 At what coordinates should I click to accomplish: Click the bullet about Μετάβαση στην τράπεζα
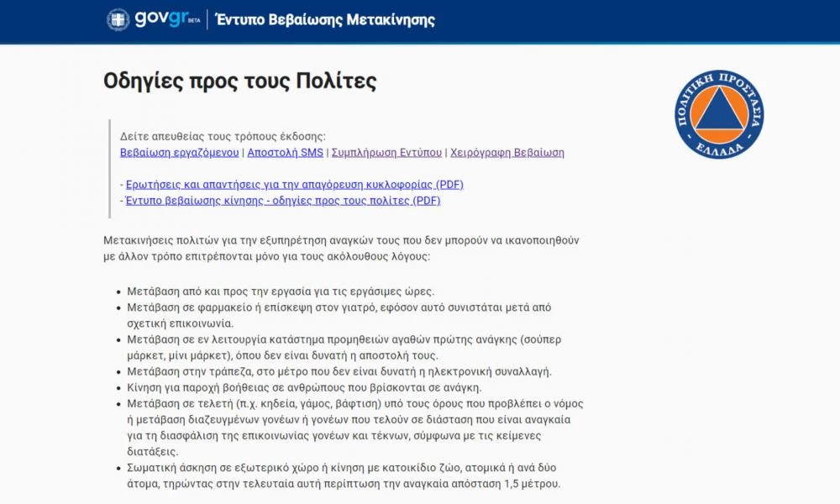click(x=339, y=372)
